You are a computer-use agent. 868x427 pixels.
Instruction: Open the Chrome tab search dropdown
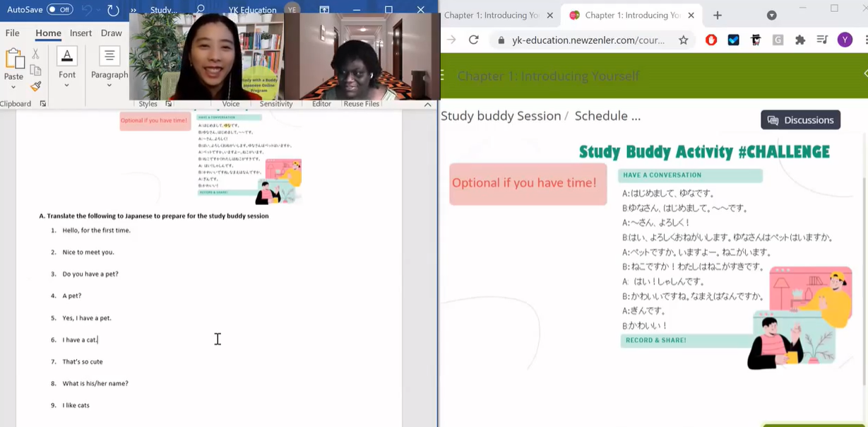[771, 15]
